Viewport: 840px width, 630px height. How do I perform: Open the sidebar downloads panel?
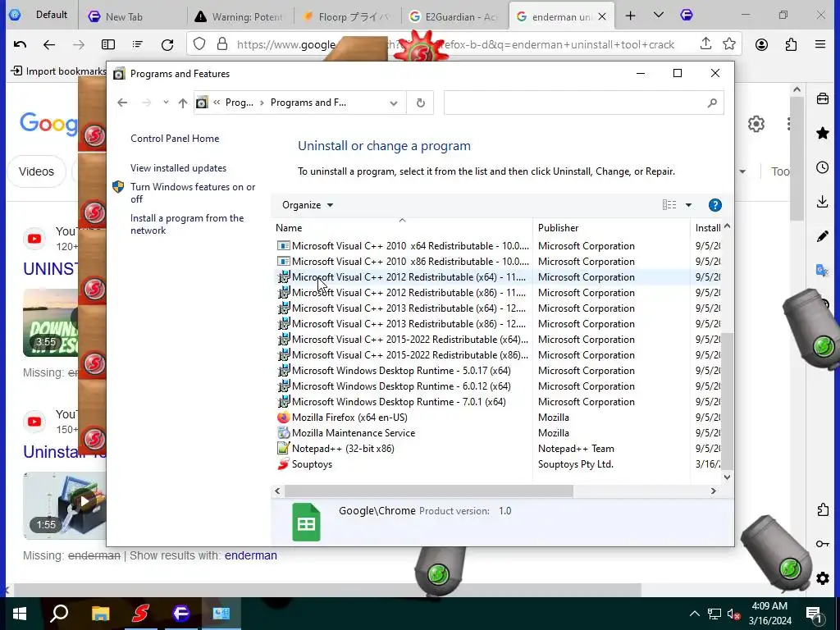[x=823, y=202]
